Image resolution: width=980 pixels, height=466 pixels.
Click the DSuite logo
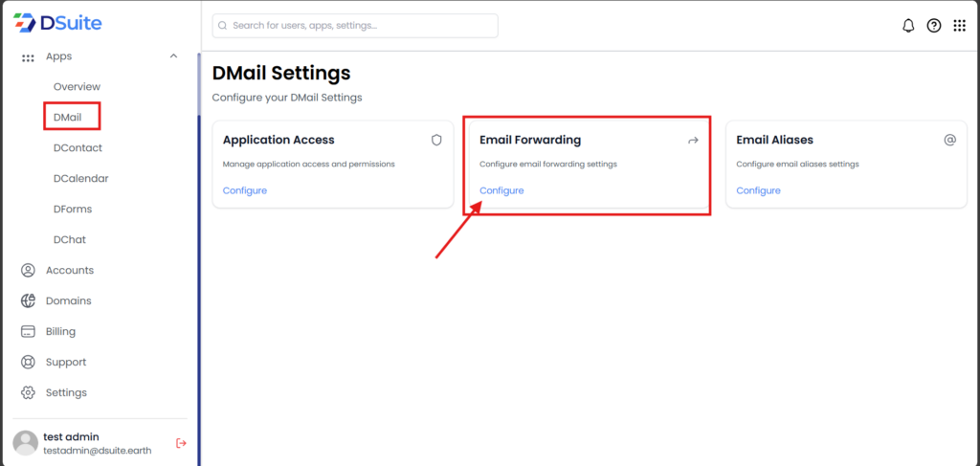point(57,23)
